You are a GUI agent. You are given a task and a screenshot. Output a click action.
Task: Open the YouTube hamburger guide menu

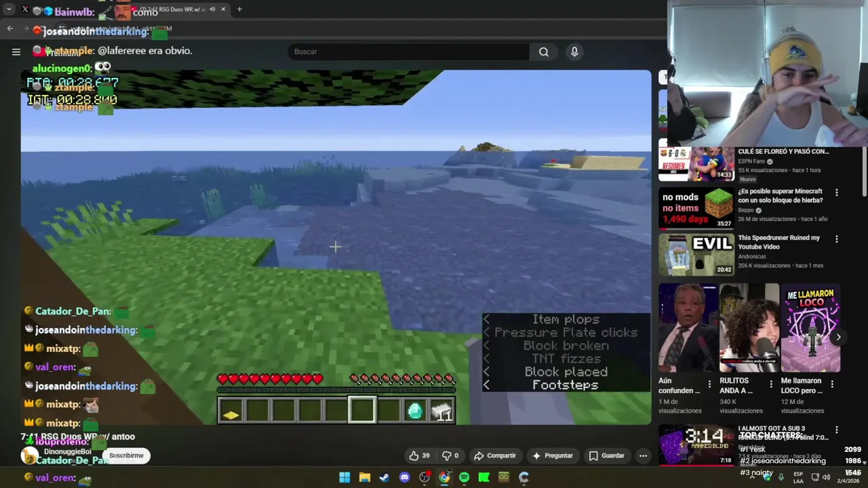click(x=16, y=52)
